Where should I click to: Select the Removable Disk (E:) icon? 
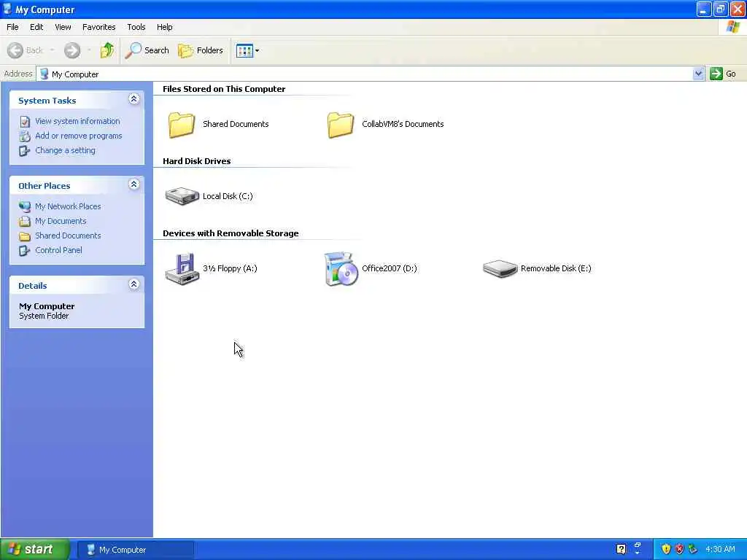pos(500,268)
